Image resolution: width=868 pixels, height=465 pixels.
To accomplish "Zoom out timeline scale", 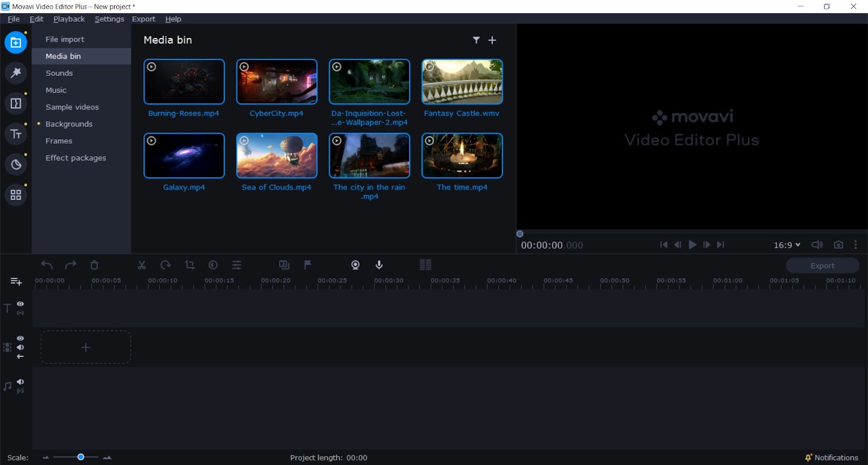I will (46, 457).
